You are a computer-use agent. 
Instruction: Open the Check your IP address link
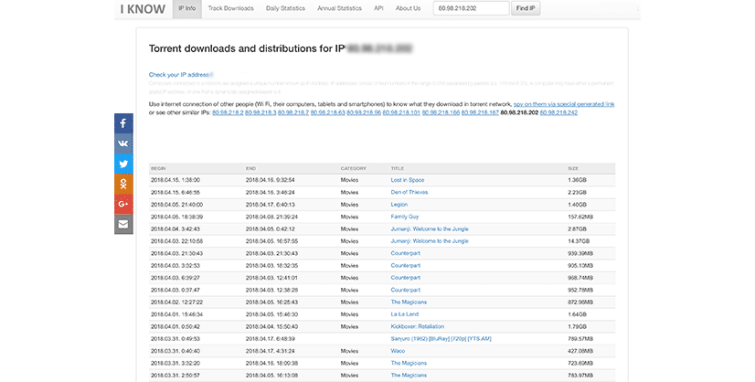(x=179, y=75)
